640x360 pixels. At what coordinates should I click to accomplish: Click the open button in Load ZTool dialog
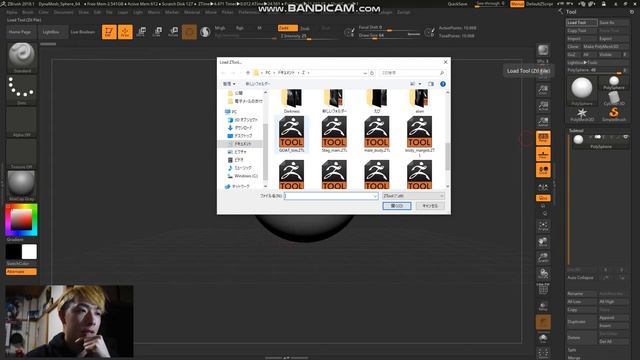pyautogui.click(x=397, y=206)
